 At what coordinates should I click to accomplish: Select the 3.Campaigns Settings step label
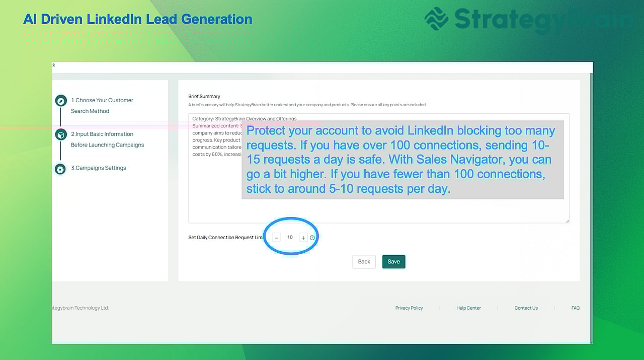pos(99,168)
